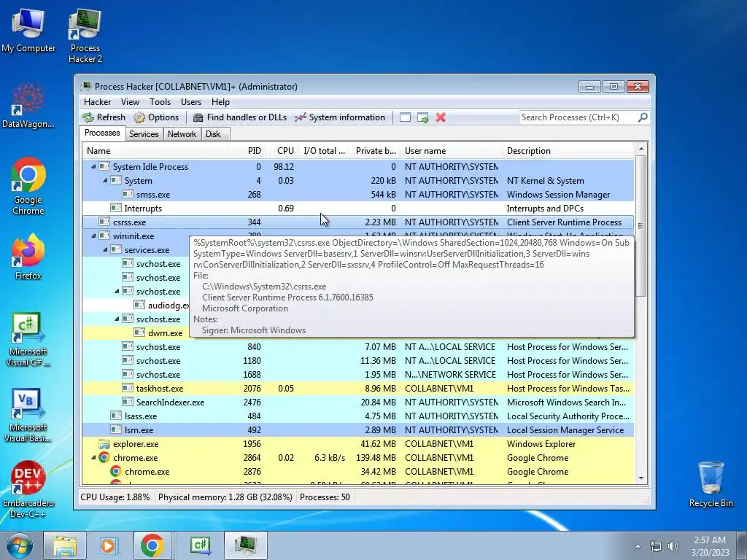Viewport: 747px width, 560px height.
Task: Switch to the Services tab
Action: pos(144,134)
